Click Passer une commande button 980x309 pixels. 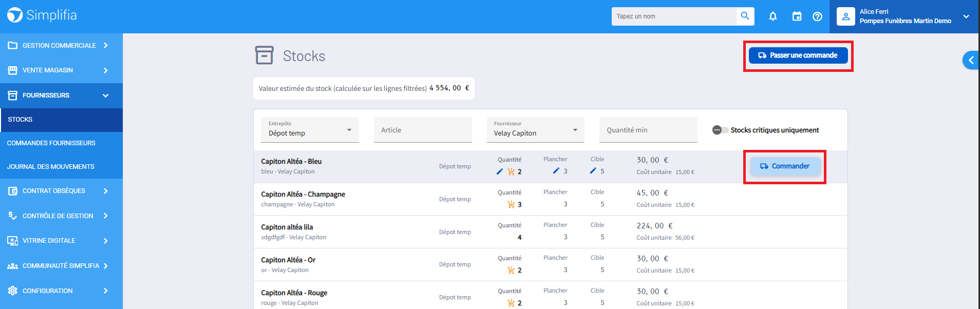coord(798,55)
